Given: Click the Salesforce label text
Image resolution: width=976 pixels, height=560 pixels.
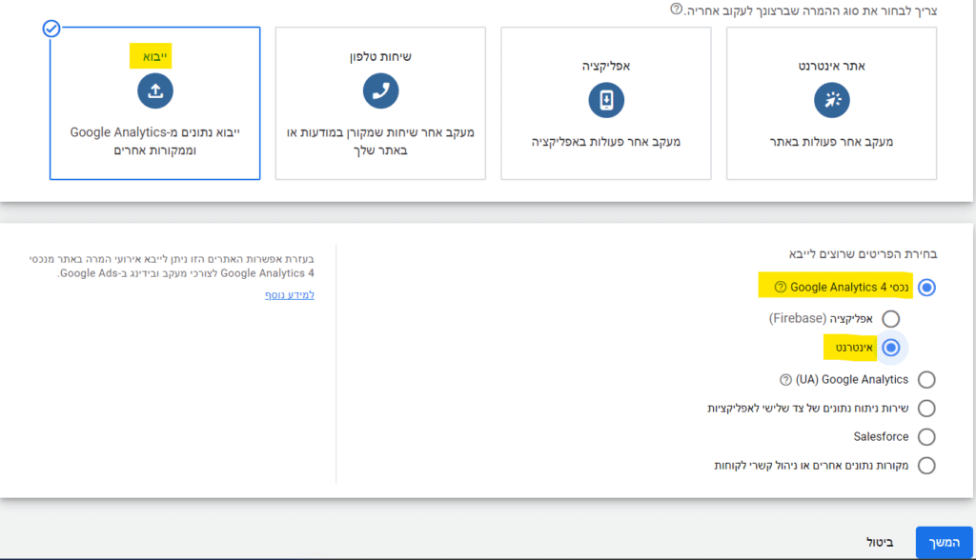Looking at the screenshot, I should pyautogui.click(x=881, y=437).
